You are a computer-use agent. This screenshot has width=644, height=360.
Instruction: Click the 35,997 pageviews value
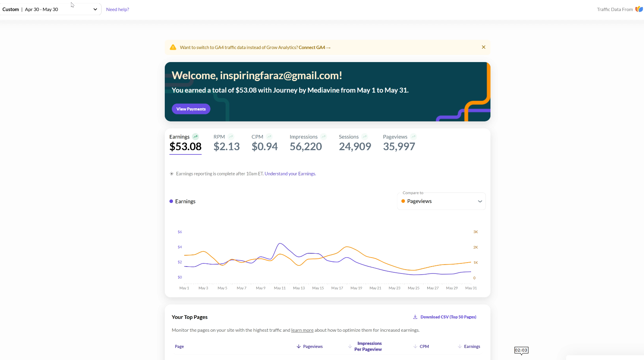399,147
